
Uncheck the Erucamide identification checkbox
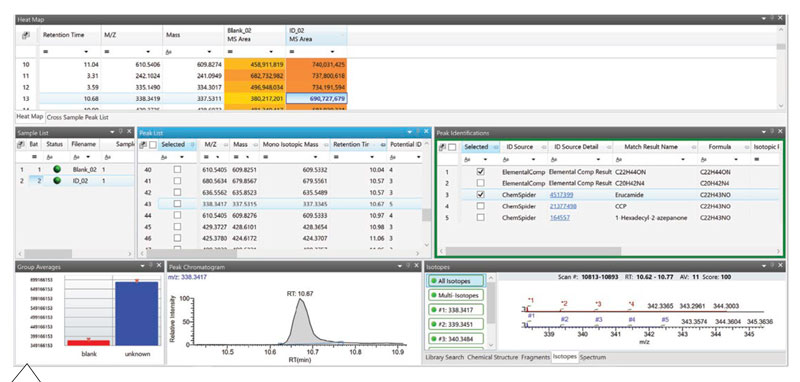click(x=480, y=194)
